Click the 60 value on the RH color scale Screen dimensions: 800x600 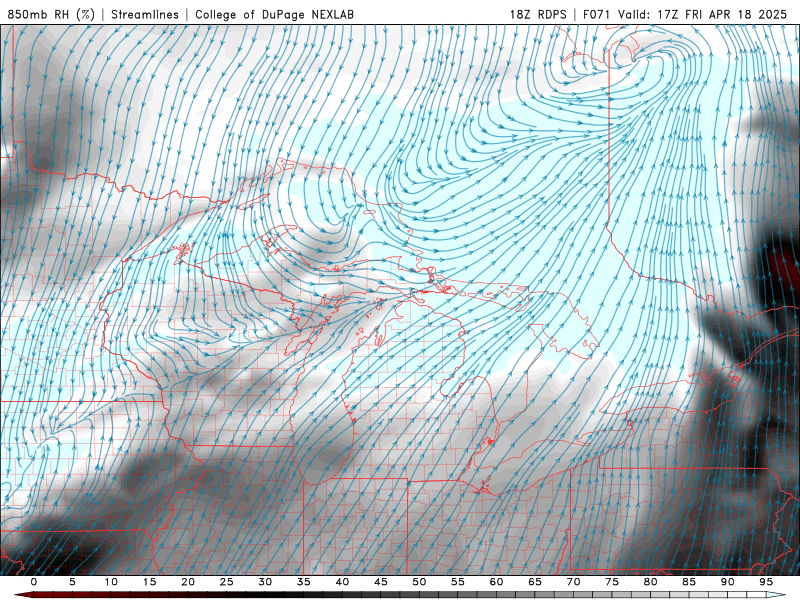(496, 582)
